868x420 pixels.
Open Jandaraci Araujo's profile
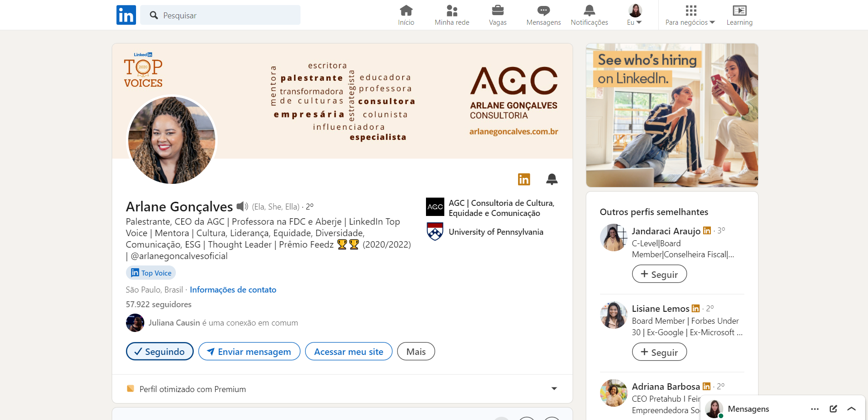666,231
